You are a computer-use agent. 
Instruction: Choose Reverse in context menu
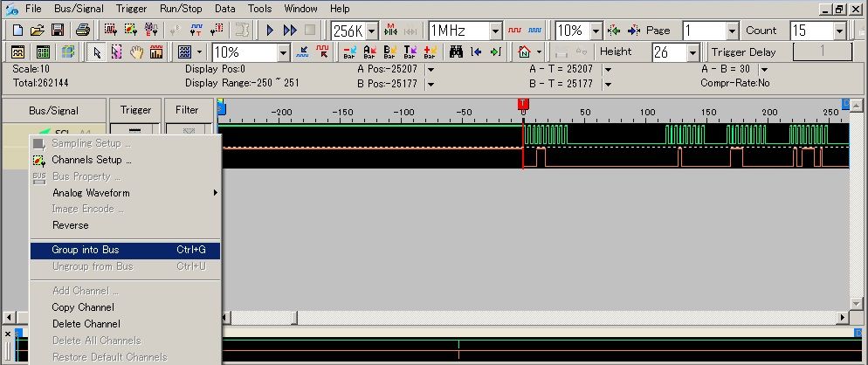(x=125, y=225)
